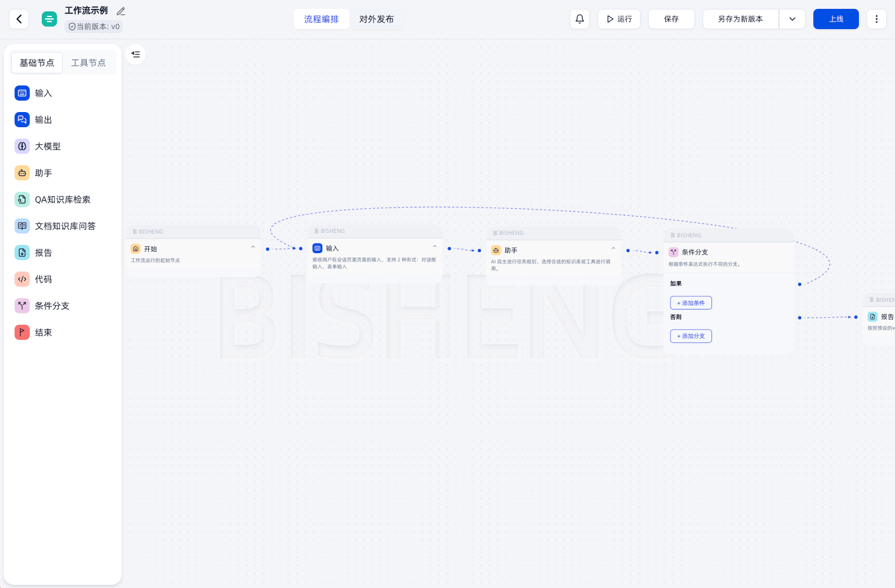Image resolution: width=895 pixels, height=588 pixels.
Task: Click the 运行 button
Action: tap(619, 19)
